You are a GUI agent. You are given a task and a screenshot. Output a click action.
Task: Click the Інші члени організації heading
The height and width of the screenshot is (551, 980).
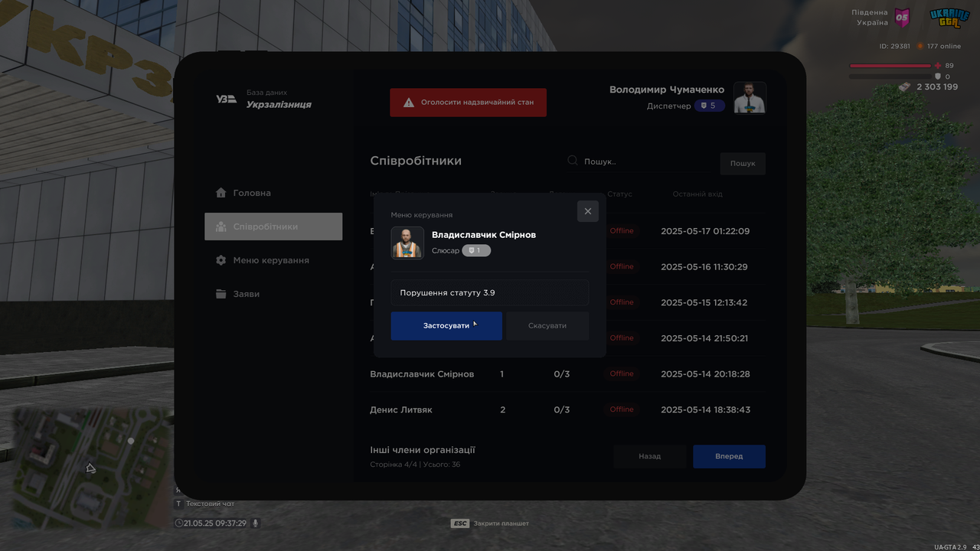423,450
